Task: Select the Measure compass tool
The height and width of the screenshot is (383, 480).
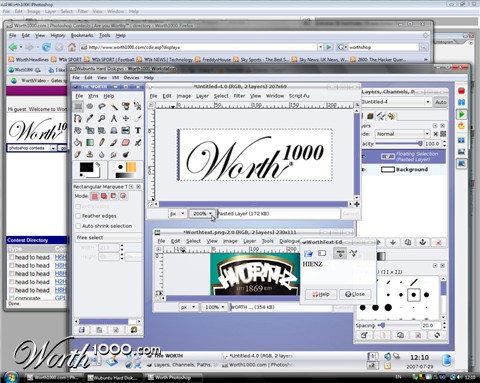Action: coord(114,118)
